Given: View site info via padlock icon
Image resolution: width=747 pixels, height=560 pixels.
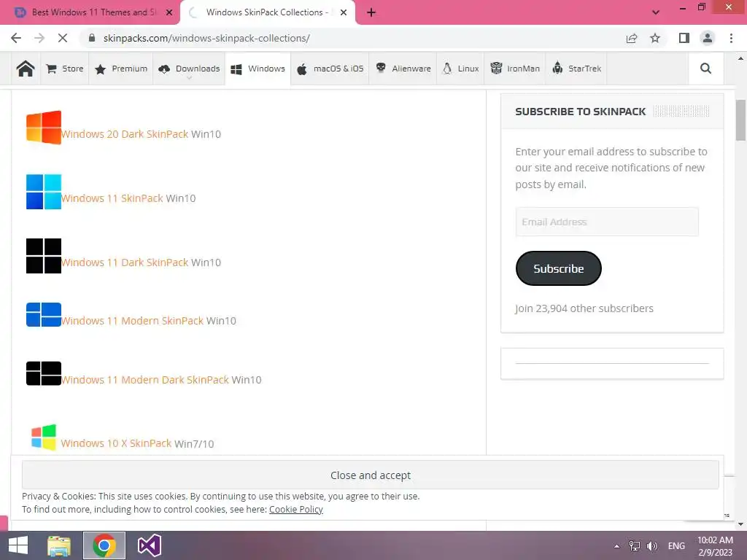Looking at the screenshot, I should pos(92,38).
